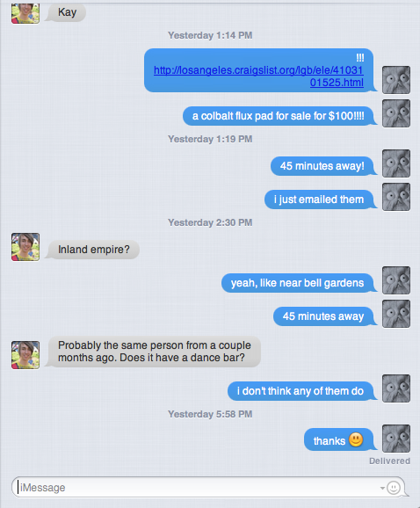Click owl avatar beside 'yeah, like near bell gardens'
Screen dimensions: 420x508
tap(396, 280)
